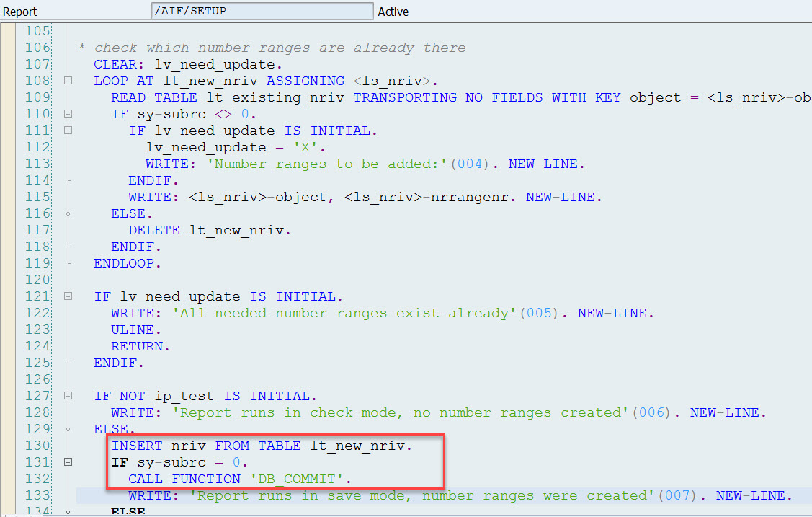Viewport: 812px width, 517px height.
Task: Click the RETURN statement
Action: coord(140,346)
